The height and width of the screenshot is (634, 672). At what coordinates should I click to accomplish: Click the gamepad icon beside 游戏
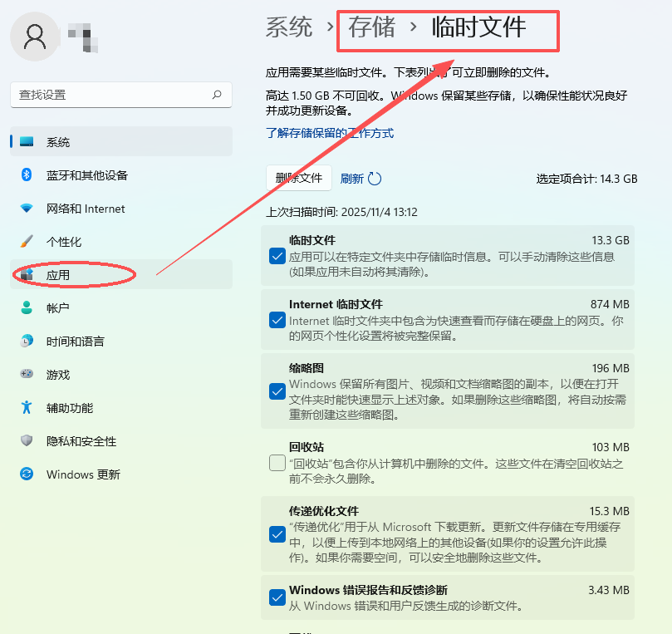[x=27, y=374]
